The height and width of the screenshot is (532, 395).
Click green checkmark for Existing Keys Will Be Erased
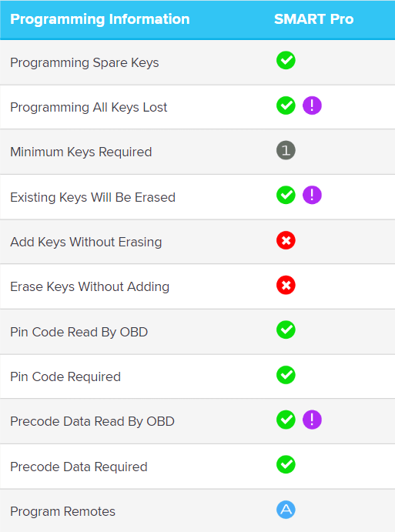[286, 195]
